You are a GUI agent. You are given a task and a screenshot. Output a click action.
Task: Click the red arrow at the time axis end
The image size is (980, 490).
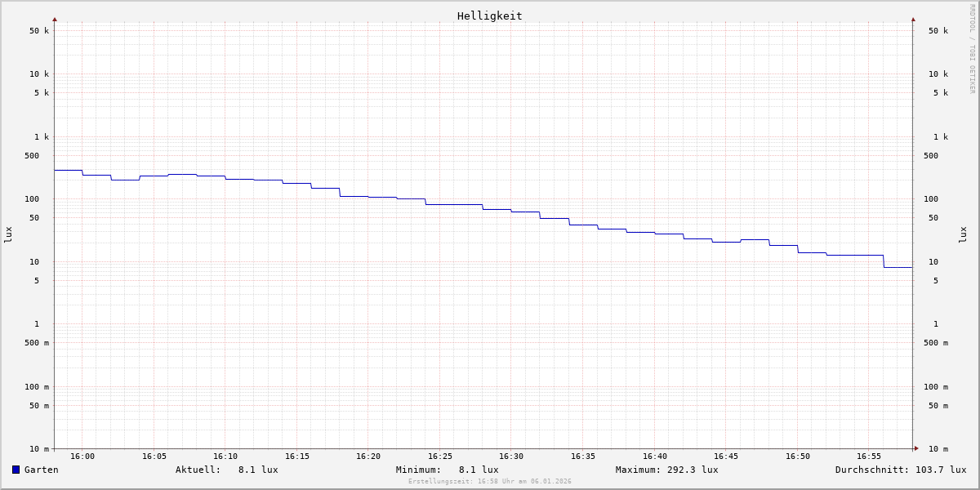tap(916, 448)
